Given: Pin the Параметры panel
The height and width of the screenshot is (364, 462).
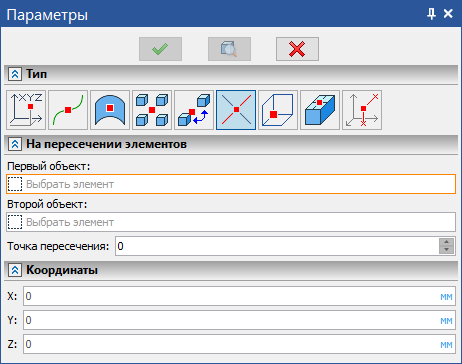Looking at the screenshot, I should point(431,14).
